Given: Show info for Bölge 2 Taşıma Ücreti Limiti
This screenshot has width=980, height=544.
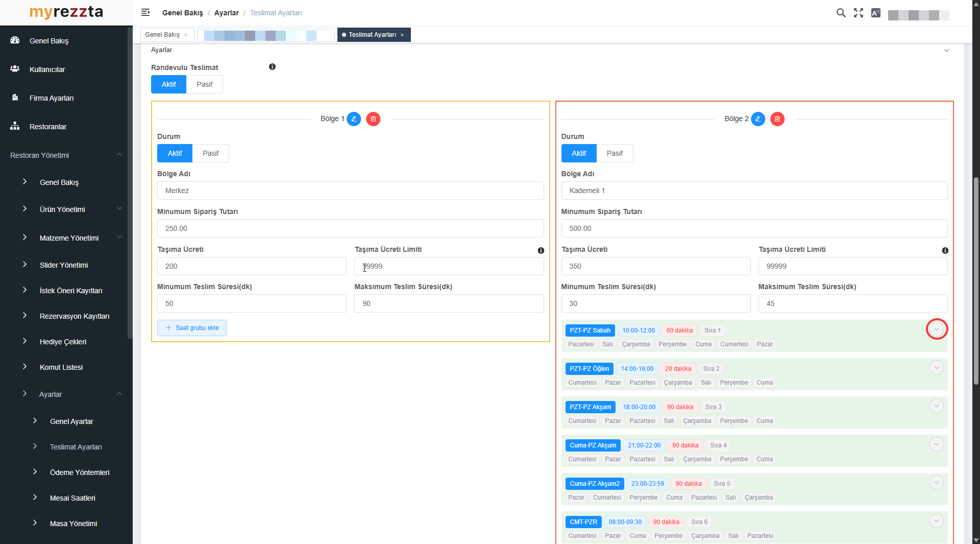Looking at the screenshot, I should (945, 250).
